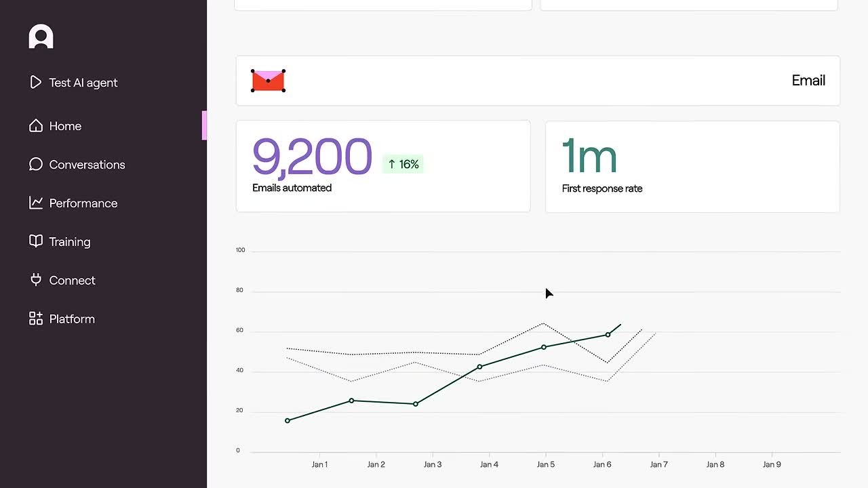The width and height of the screenshot is (868, 488).
Task: Click the solid-line data point above Jan 6
Action: coord(608,335)
